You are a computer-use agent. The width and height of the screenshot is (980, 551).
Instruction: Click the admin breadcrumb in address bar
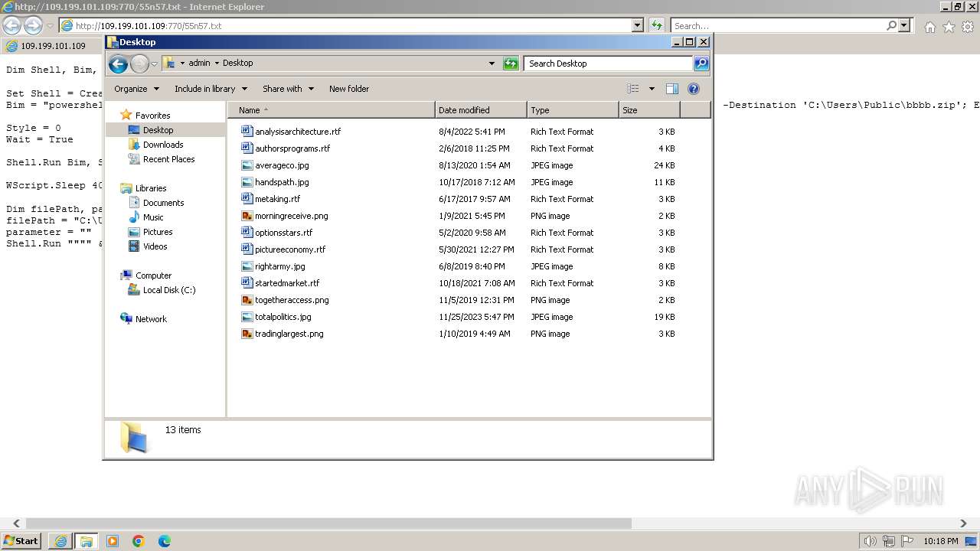[199, 64]
